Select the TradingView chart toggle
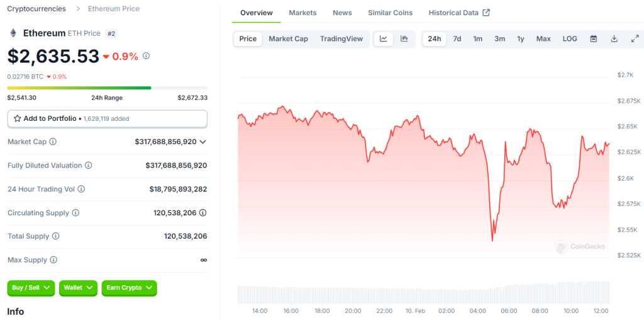 [341, 38]
